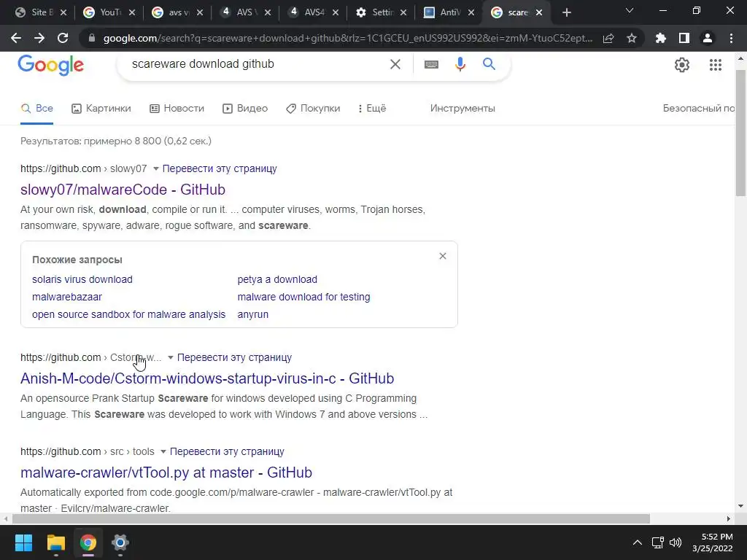The width and height of the screenshot is (747, 560).
Task: Bookmark this page with the star
Action: coord(632,38)
